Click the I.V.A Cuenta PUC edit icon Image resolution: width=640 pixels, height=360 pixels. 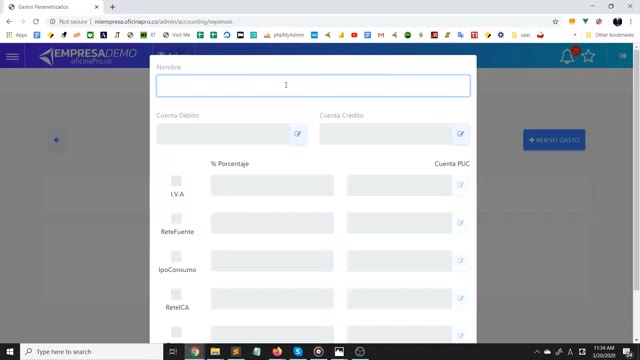coord(460,185)
